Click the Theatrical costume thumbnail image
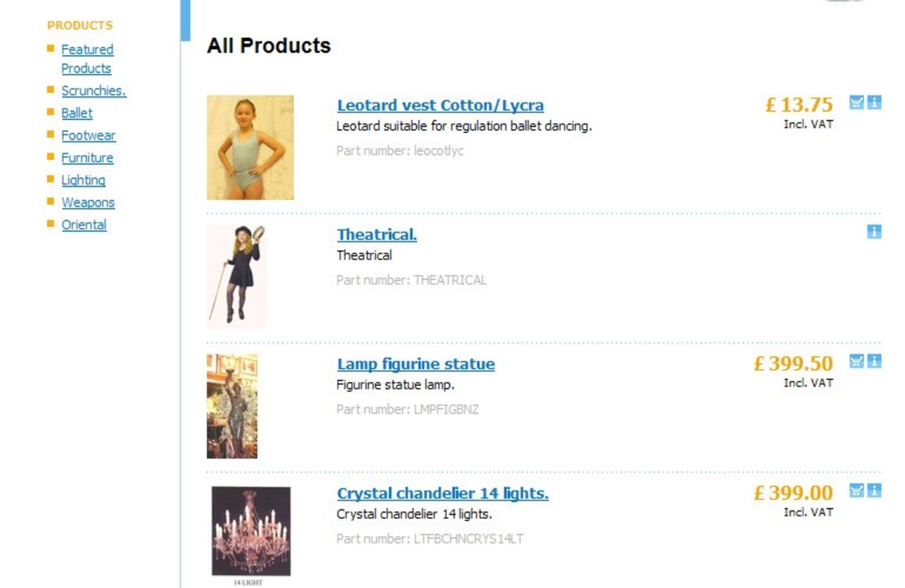 tap(237, 277)
